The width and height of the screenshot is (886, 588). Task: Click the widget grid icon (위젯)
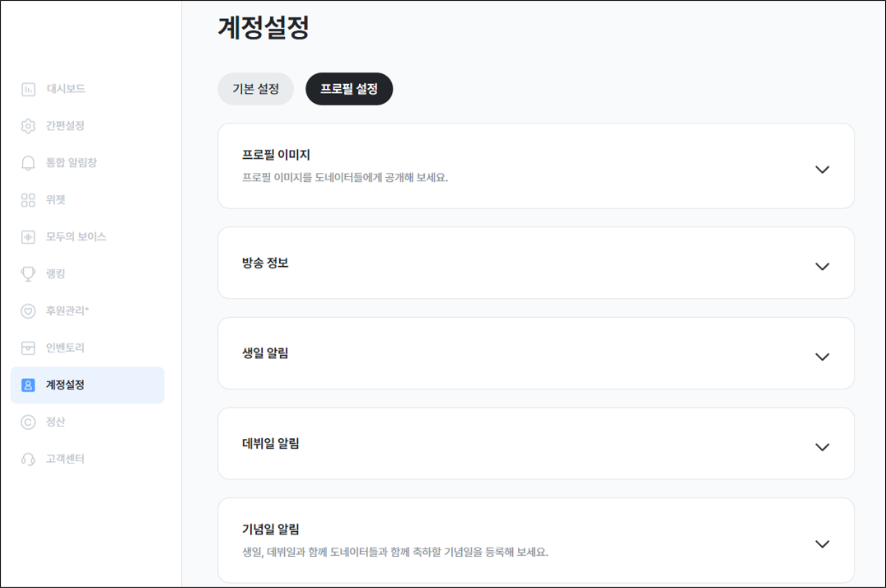tap(28, 200)
